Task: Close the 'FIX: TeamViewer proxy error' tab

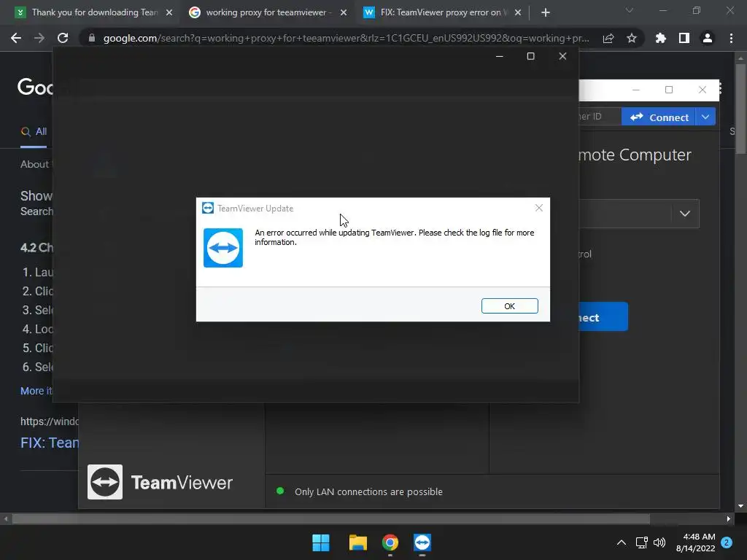Action: point(518,12)
